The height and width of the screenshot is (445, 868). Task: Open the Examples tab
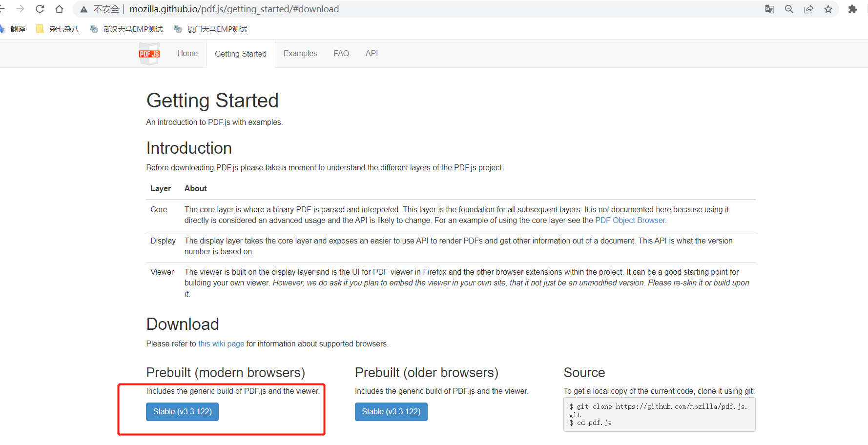point(300,53)
